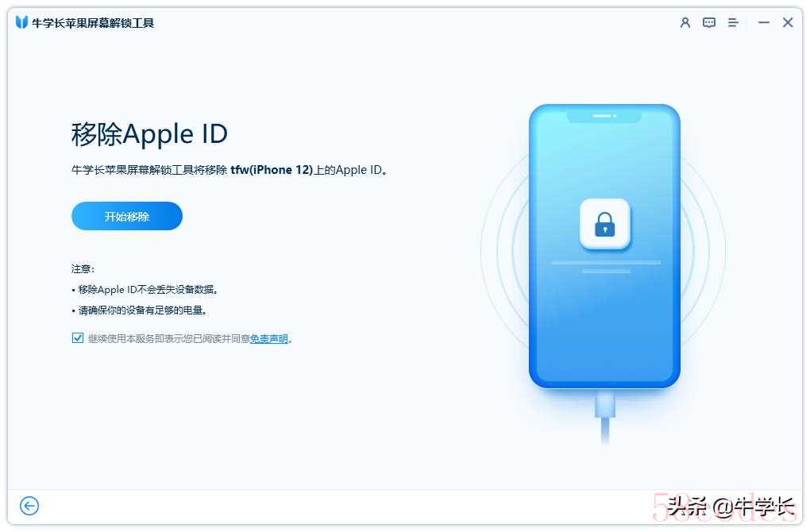
Task: Open the hamburger menu icon
Action: [732, 23]
